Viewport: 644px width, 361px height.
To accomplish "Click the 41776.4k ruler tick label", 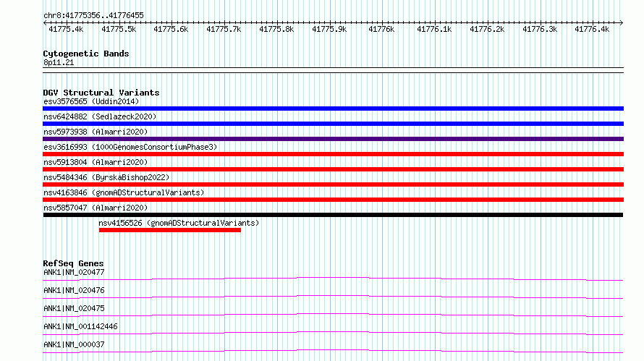I will pyautogui.click(x=592, y=29).
